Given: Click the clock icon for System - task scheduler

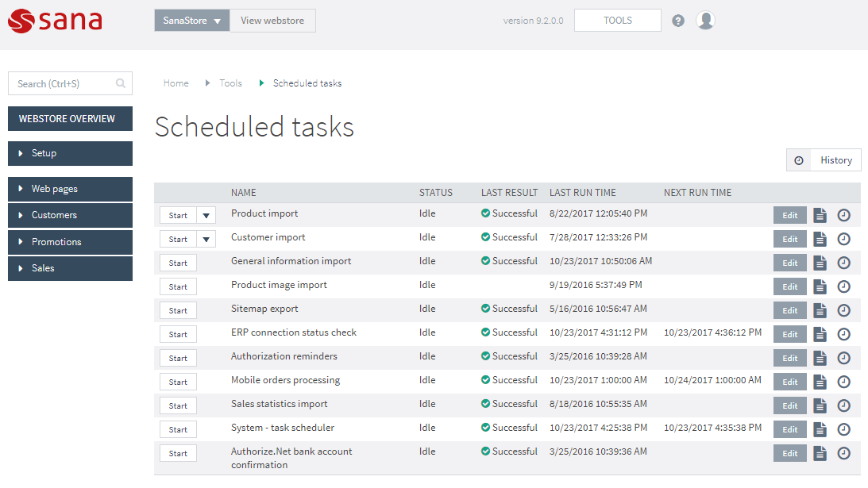Looking at the screenshot, I should [843, 428].
